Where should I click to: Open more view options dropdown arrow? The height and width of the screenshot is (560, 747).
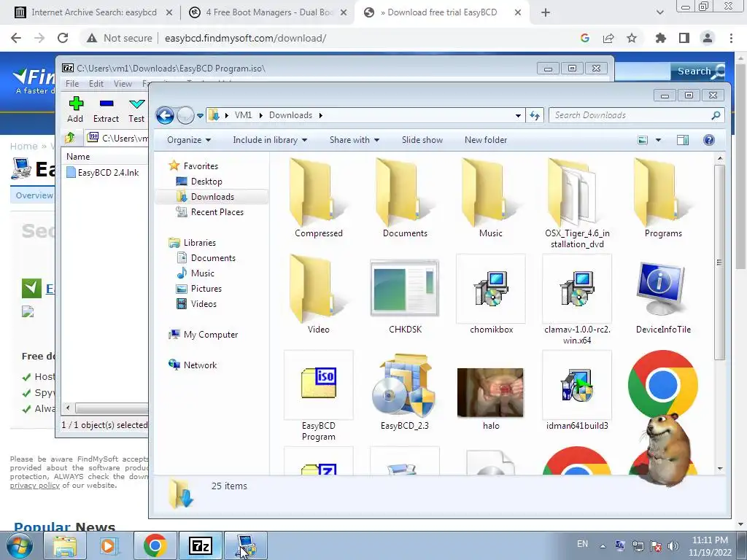coord(659,140)
